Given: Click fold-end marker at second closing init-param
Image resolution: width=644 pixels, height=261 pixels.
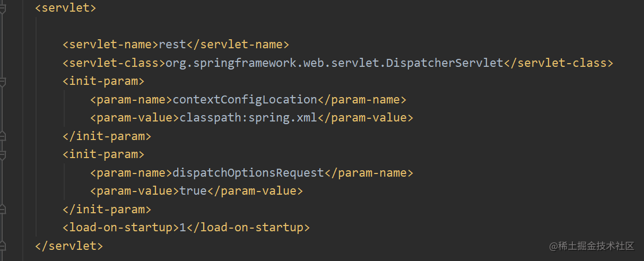Looking at the screenshot, I should pos(2,210).
